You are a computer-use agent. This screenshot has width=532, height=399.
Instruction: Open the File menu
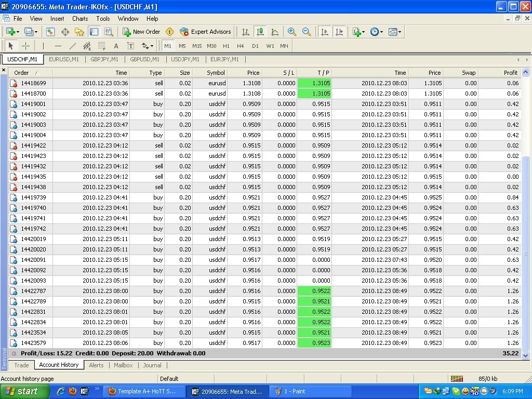pyautogui.click(x=18, y=19)
